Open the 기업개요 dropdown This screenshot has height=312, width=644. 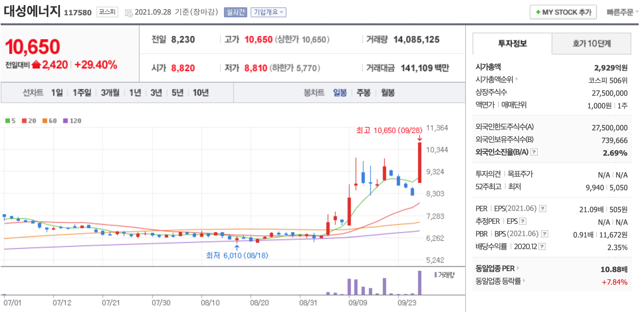[268, 12]
